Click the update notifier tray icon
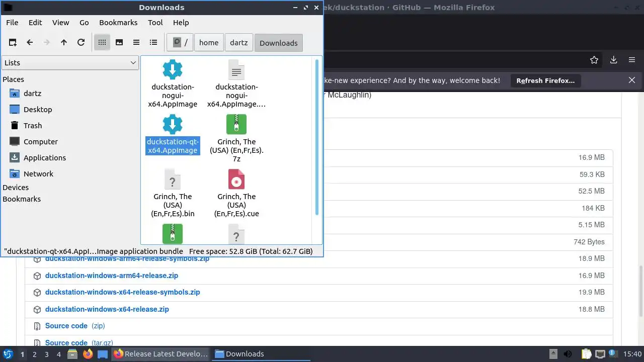This screenshot has height=362, width=644. (x=613, y=354)
